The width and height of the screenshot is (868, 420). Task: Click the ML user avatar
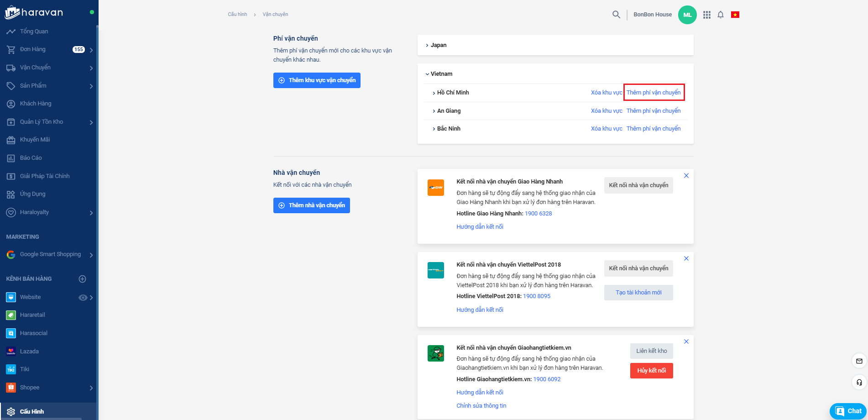(x=687, y=15)
